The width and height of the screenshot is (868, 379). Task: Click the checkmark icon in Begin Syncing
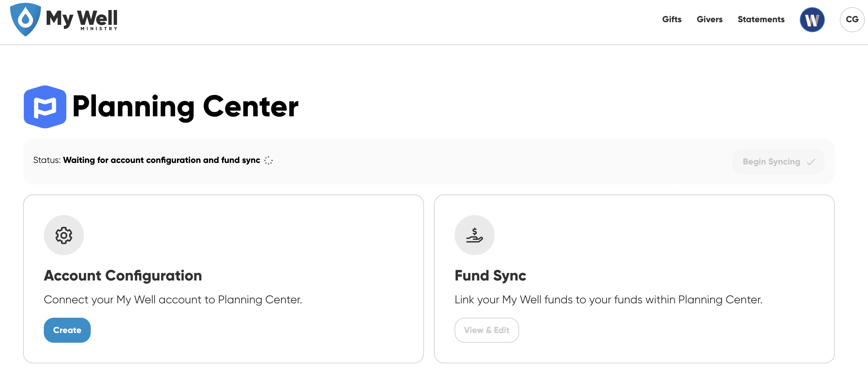[811, 162]
